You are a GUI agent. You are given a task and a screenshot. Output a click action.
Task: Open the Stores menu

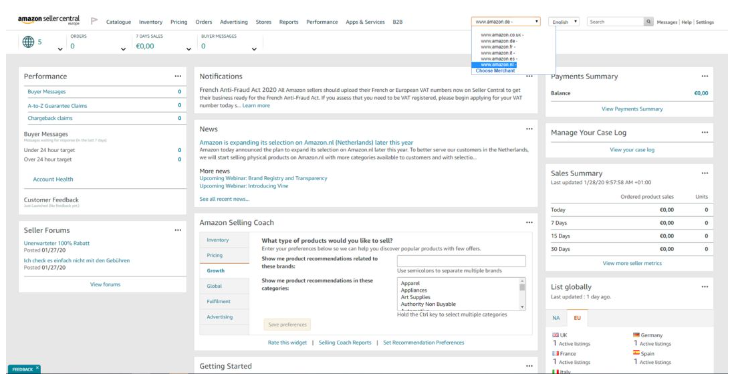[x=263, y=22]
